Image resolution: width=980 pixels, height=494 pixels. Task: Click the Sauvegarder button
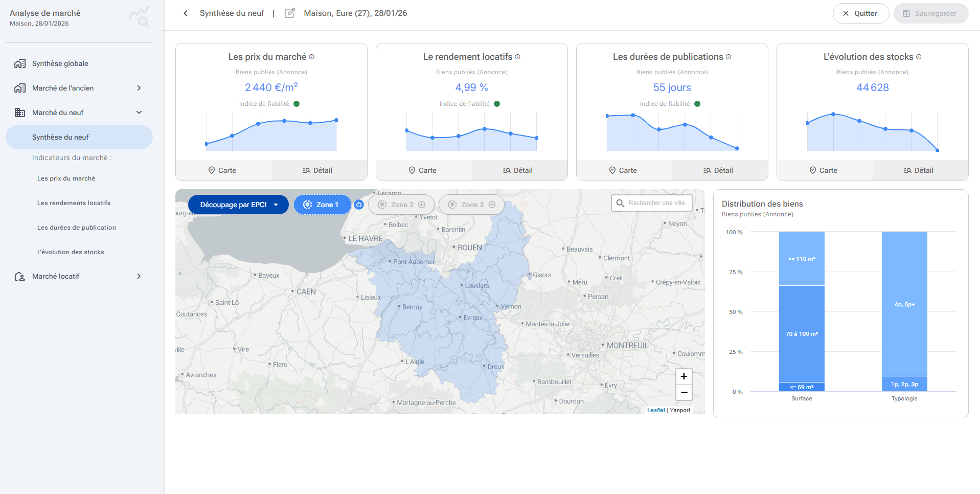931,13
